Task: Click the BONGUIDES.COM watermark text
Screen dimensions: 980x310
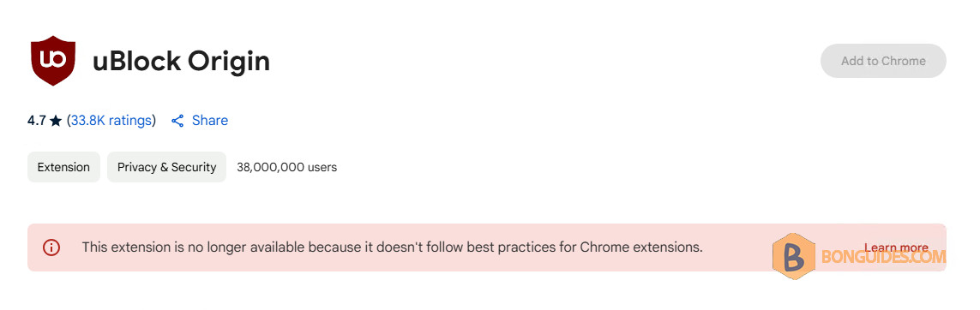Action: tap(883, 256)
